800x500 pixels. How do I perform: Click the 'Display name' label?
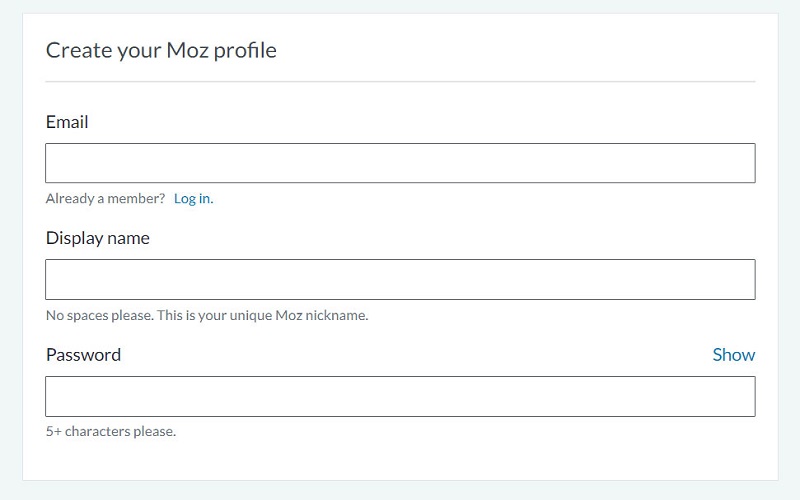coord(97,238)
